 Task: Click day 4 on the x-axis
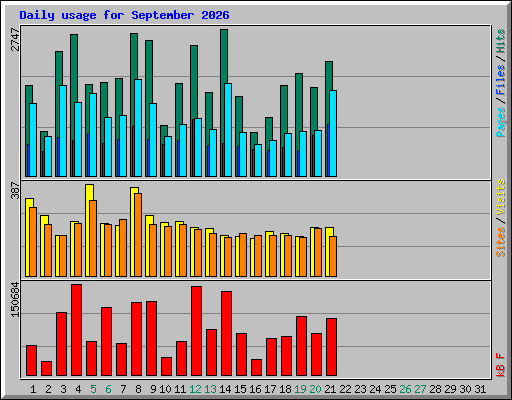tap(78, 389)
